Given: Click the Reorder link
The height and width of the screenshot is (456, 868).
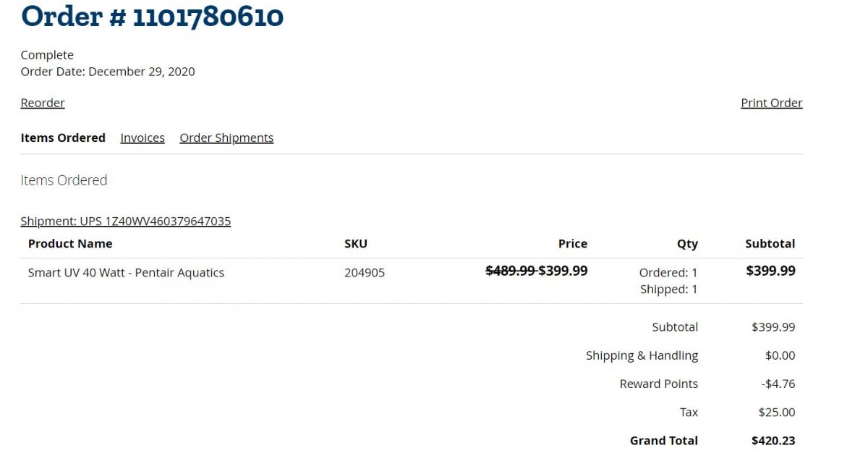Looking at the screenshot, I should (x=43, y=103).
